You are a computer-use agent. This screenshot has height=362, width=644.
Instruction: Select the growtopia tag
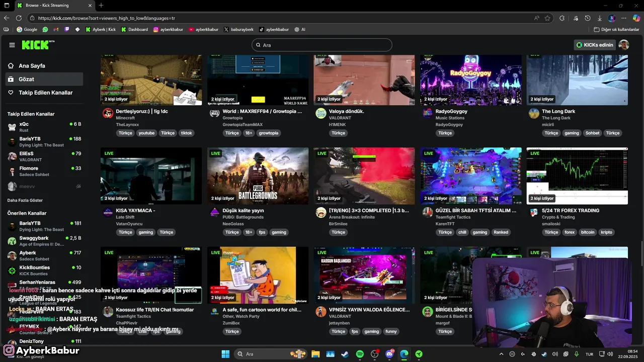[269, 133]
